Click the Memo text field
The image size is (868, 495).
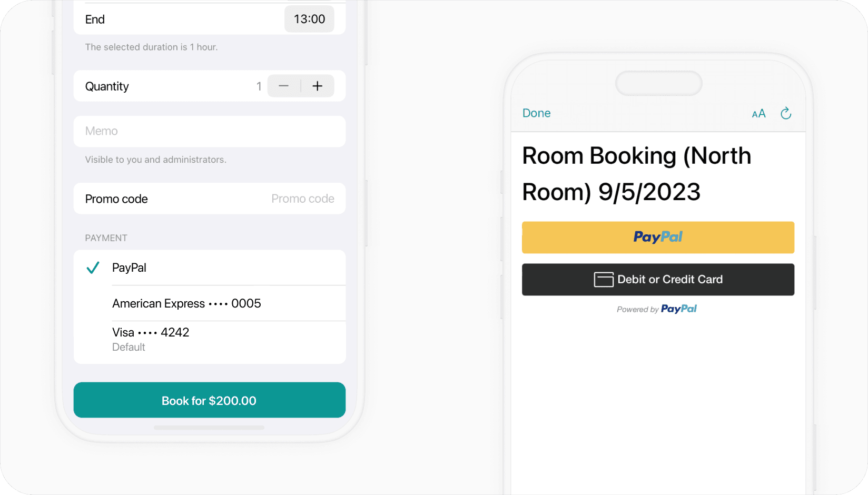point(209,131)
